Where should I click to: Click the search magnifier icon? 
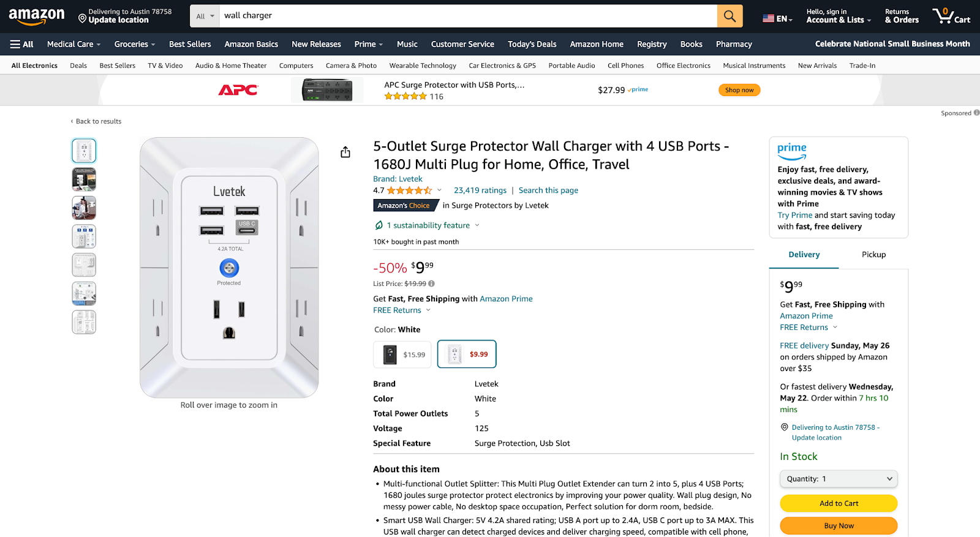(x=729, y=16)
